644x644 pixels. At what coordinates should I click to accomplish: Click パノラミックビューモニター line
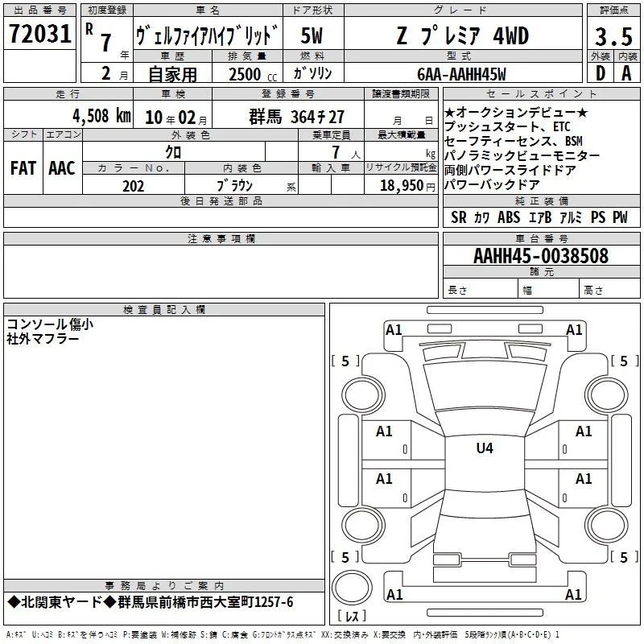(522, 155)
